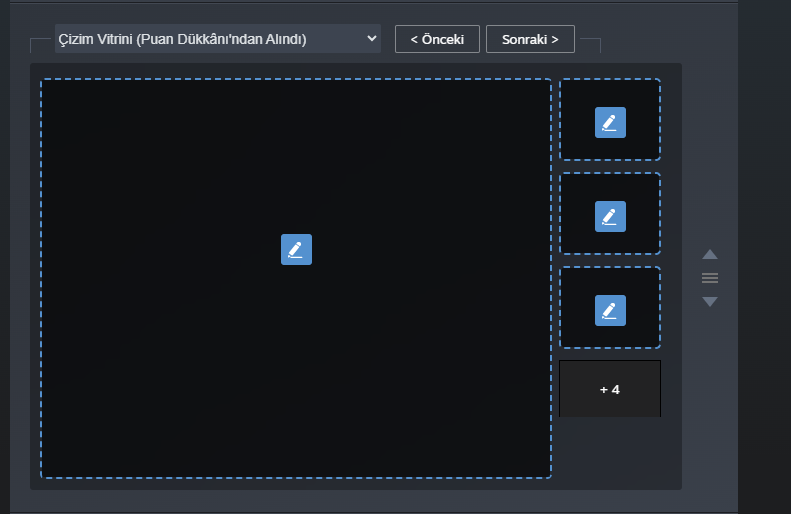Screen dimensions: 791x514
Task: Click the Sonraki button
Action: pos(530,39)
